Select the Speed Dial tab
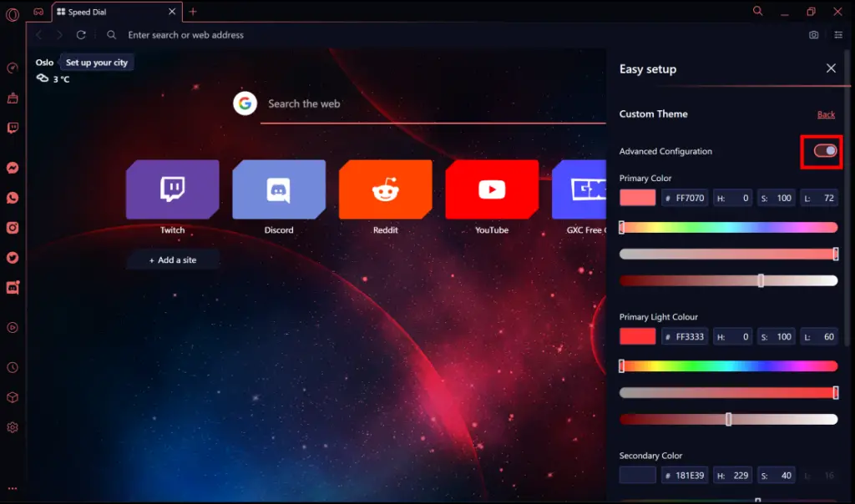The image size is (855, 504). [116, 12]
